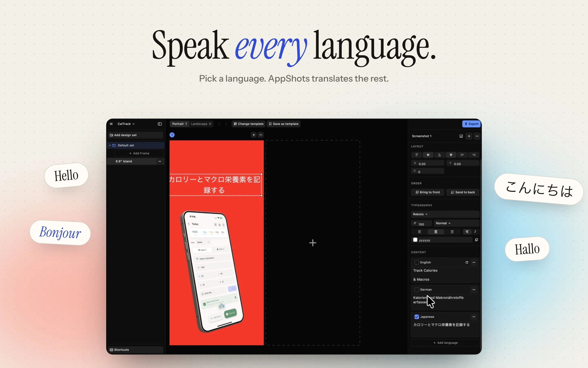Open the hamburger menu next to CalTrack
Viewport: 588px width, 368px height.
click(x=111, y=124)
